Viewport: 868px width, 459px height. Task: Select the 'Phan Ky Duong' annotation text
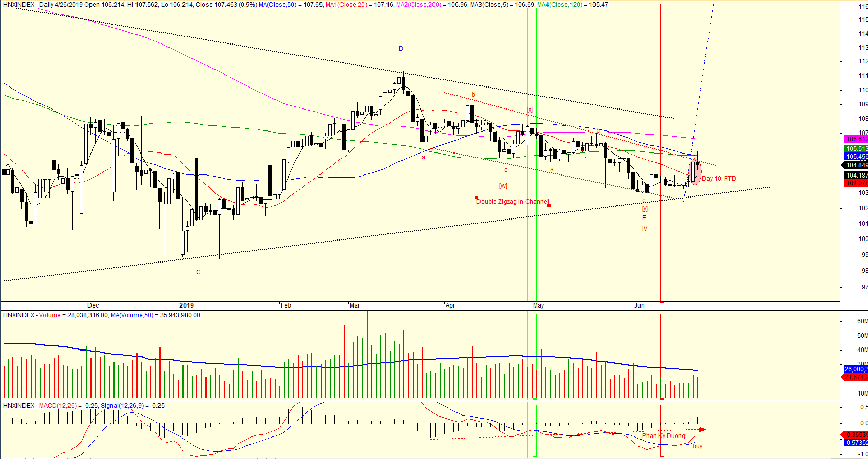(664, 436)
